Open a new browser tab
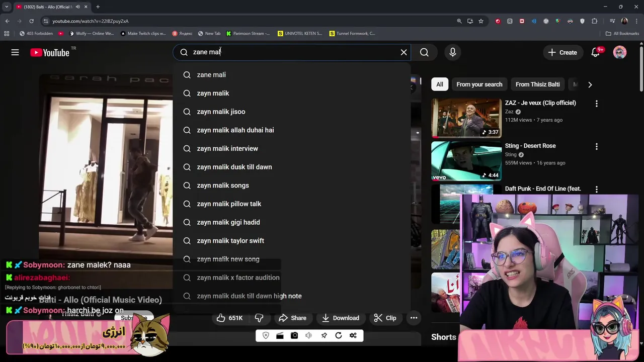 (x=98, y=7)
